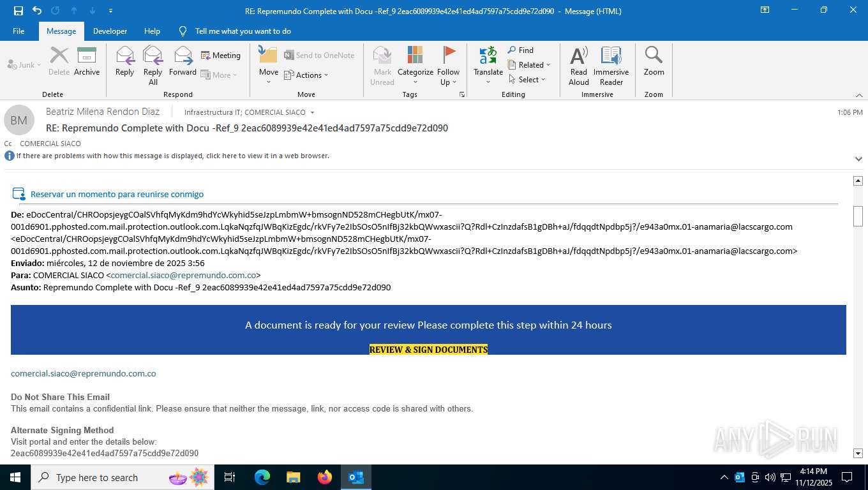Go to the previous item with the up arrow
Image resolution: width=868 pixels, height=490 pixels.
(74, 11)
